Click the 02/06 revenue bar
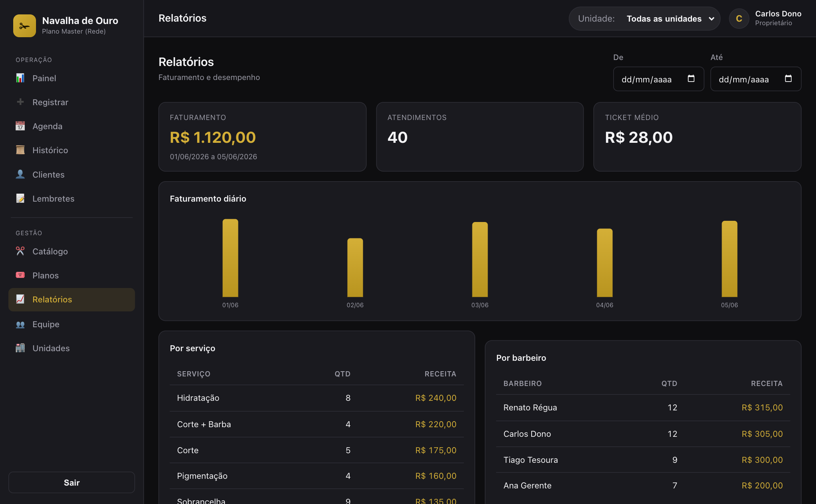This screenshot has height=504, width=816. 355,267
